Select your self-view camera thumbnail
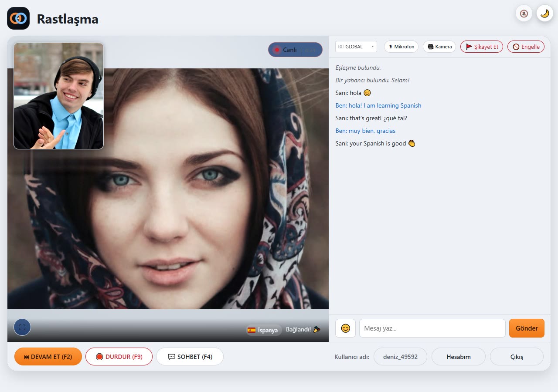This screenshot has width=558, height=392. (x=59, y=96)
